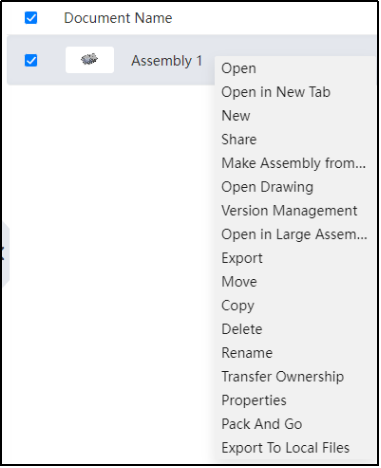Open Properties for Assembly 1

pos(254,401)
